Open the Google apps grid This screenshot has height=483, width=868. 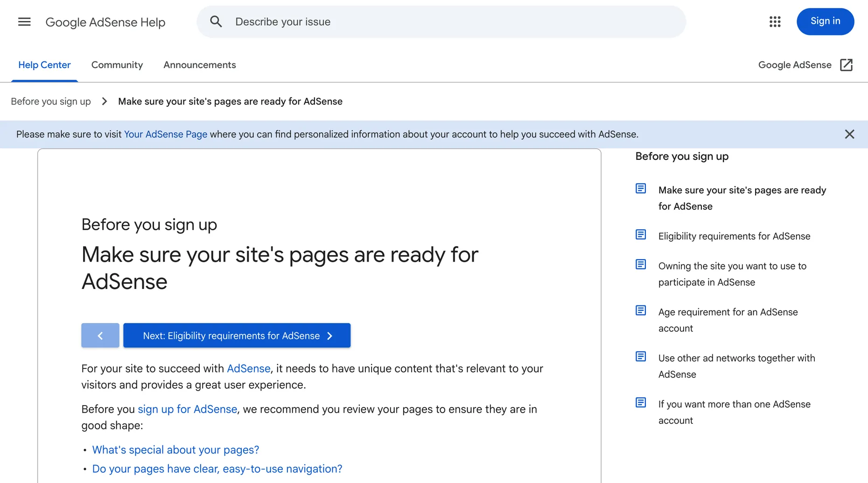coord(775,21)
